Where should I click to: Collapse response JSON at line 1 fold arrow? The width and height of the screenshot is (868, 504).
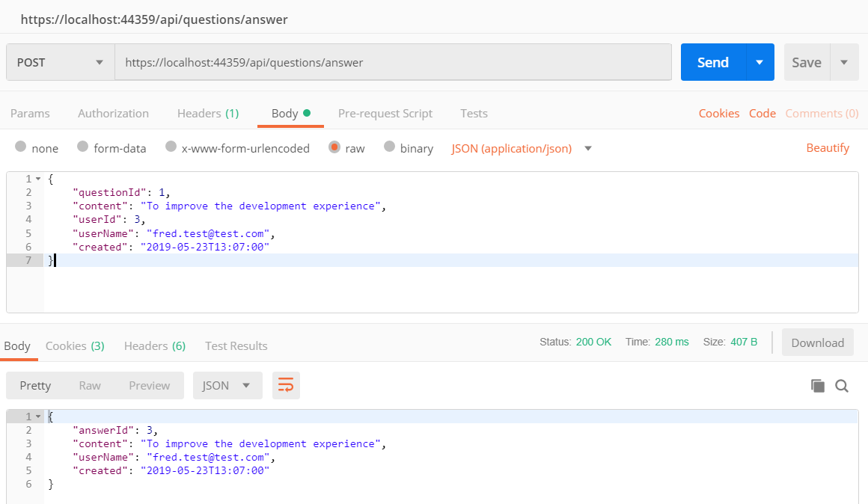tap(37, 417)
